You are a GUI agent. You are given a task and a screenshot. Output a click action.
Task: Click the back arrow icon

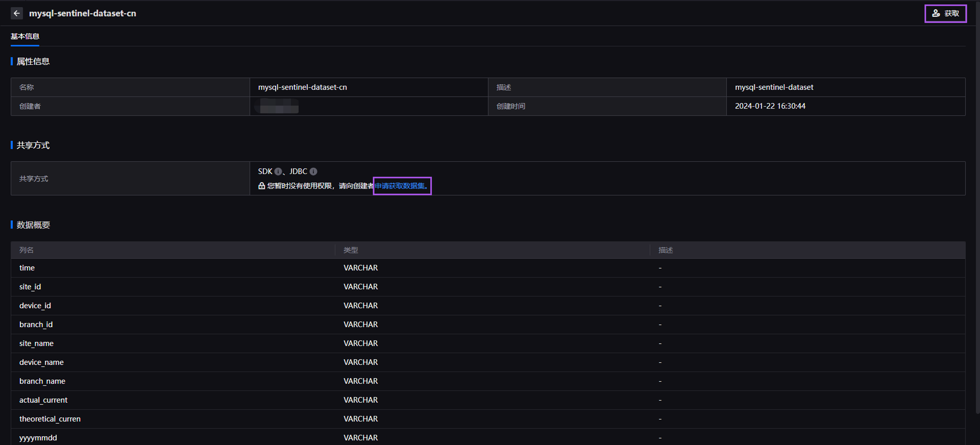click(x=16, y=13)
